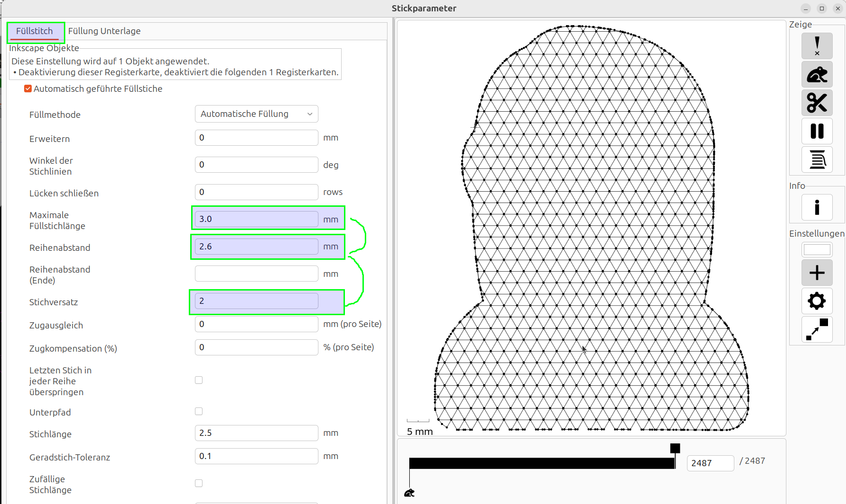Screen dimensions: 846x504
Task: Toggle the needle penetration points icon
Action: [817, 46]
